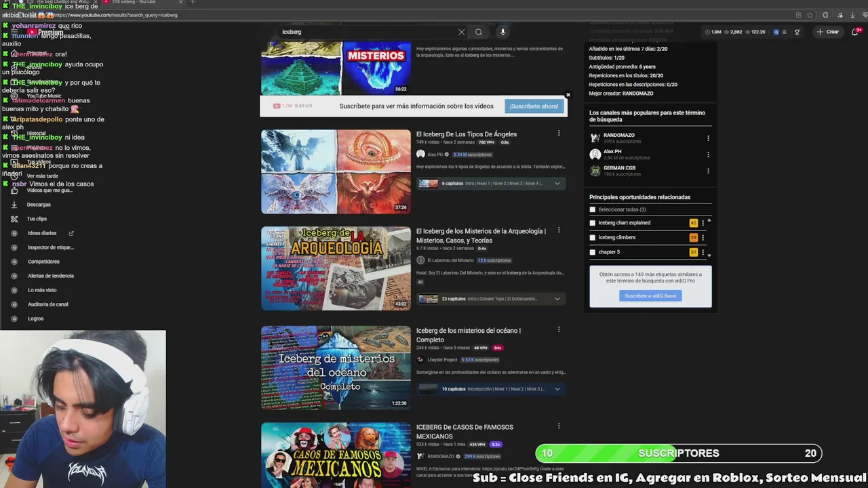Close the vidIQ subscribe banner
868x488 pixels.
(x=568, y=95)
